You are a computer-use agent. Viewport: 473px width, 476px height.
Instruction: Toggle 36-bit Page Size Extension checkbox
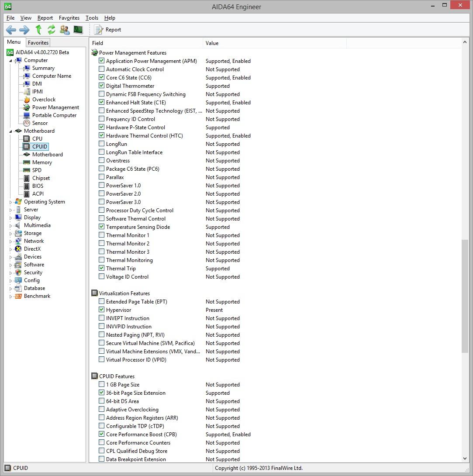pyautogui.click(x=101, y=393)
